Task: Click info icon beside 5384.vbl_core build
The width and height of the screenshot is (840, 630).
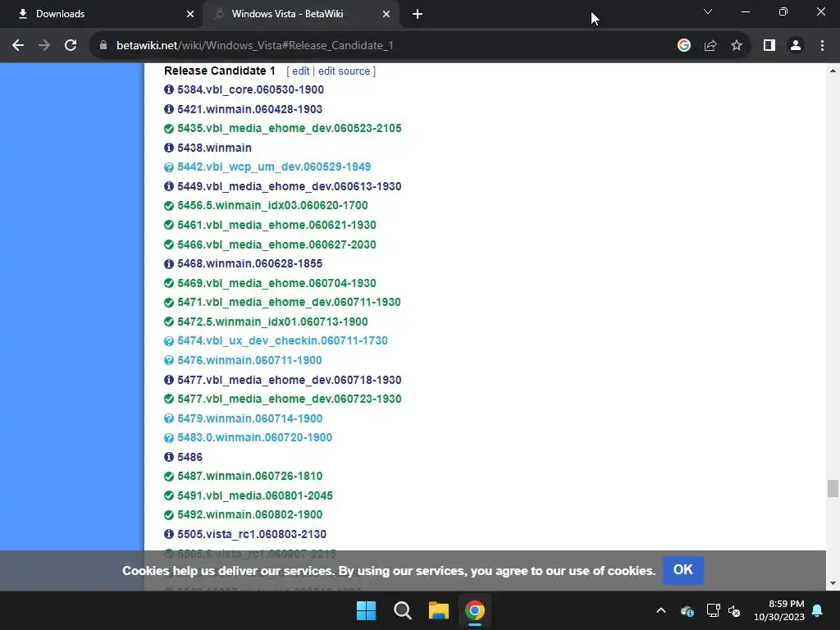Action: [x=169, y=89]
